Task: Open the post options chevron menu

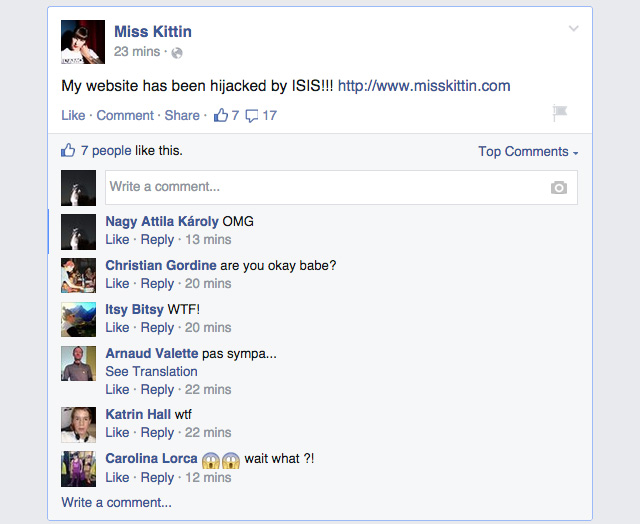Action: (x=573, y=29)
